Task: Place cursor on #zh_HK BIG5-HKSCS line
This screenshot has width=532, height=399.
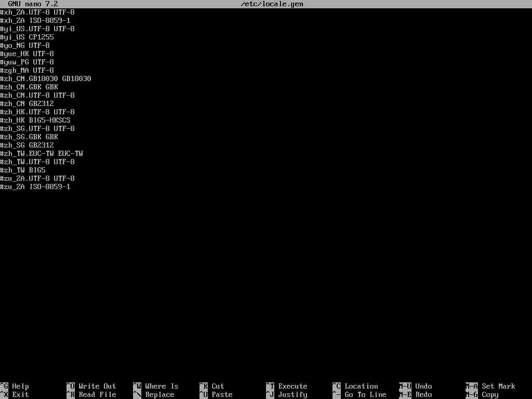Action: click(x=35, y=121)
